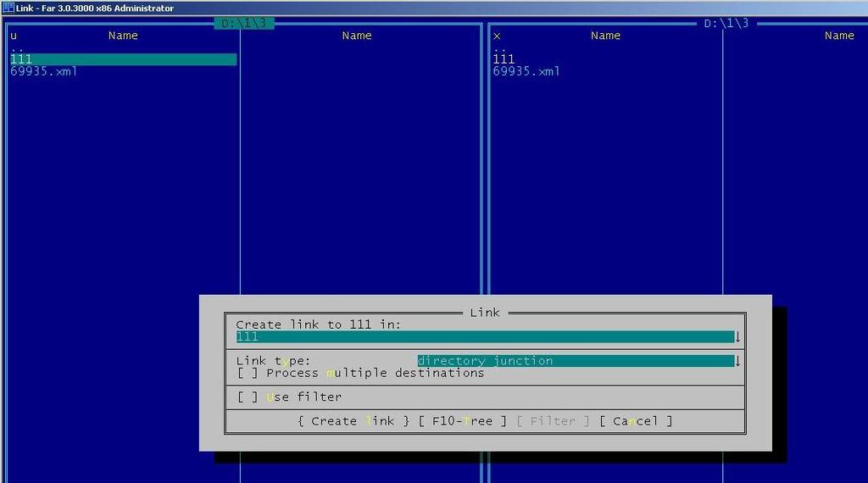Click the parent directory '..' in left panel
The height and width of the screenshot is (483, 868).
[17, 48]
